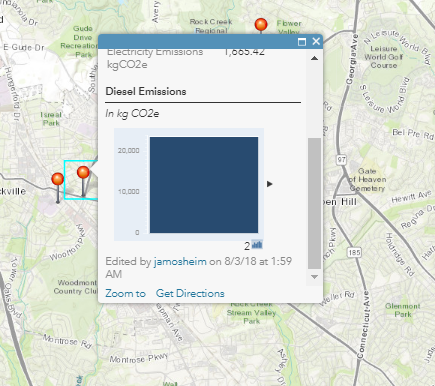
Task: Show next chart with right arrow
Action: (270, 184)
